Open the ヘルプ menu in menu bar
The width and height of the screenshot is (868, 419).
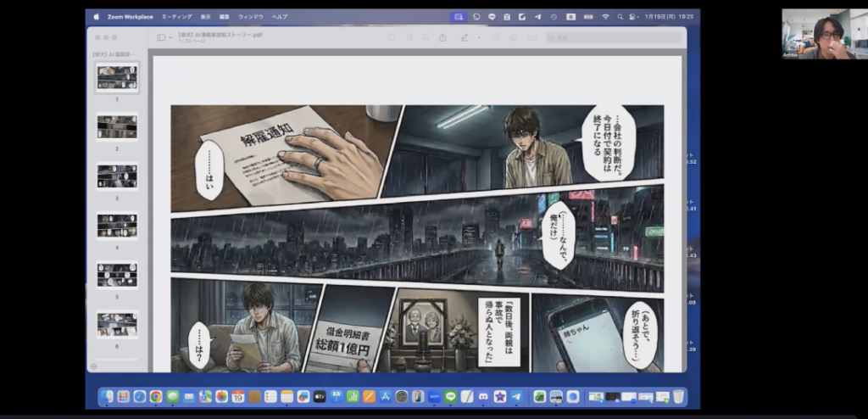coord(280,16)
